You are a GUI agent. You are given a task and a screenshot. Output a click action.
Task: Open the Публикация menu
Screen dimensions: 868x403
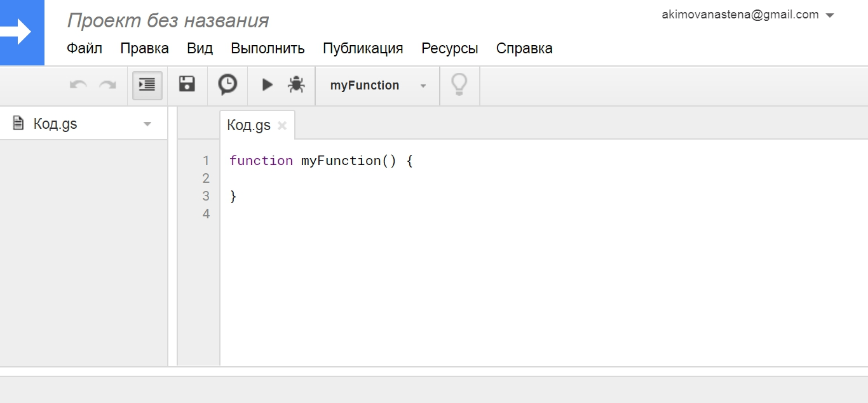(363, 48)
